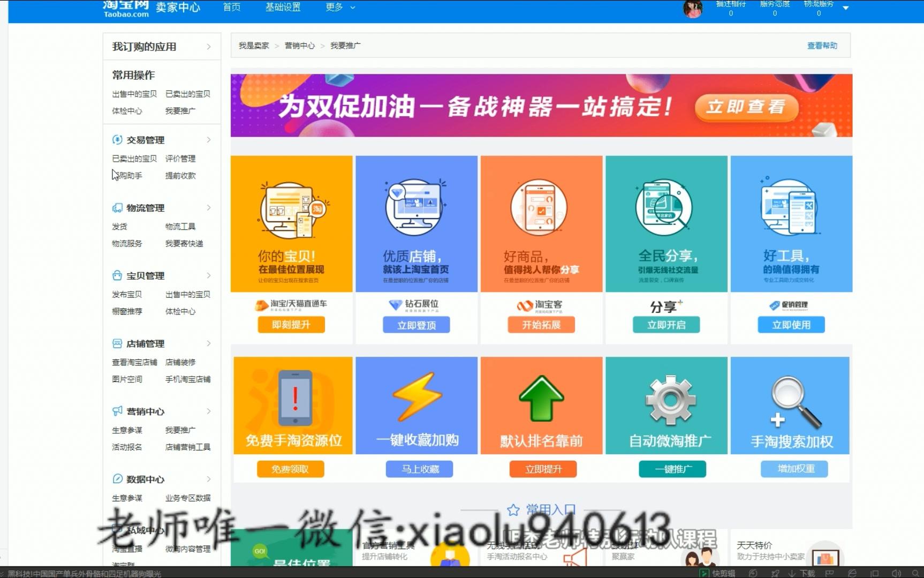The image size is (924, 578).
Task: Click the 马上收藏 button
Action: pyautogui.click(x=420, y=469)
